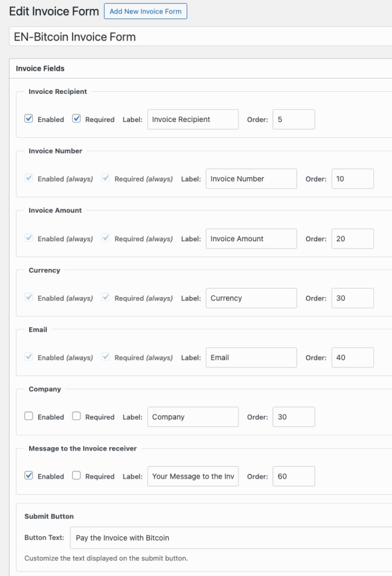Edit the Submit Button text field
The height and width of the screenshot is (576, 392).
click(231, 538)
